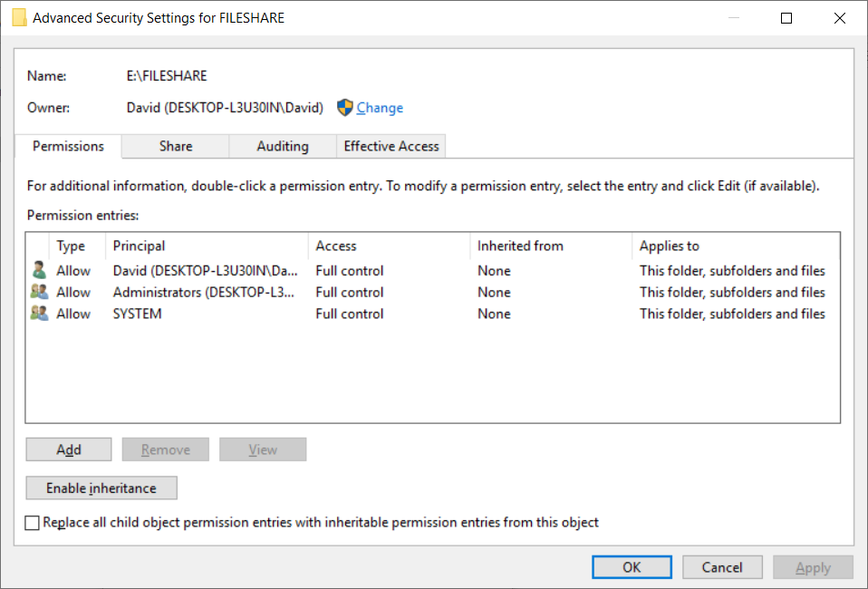Click the UAC shield icon beside Change

(345, 108)
